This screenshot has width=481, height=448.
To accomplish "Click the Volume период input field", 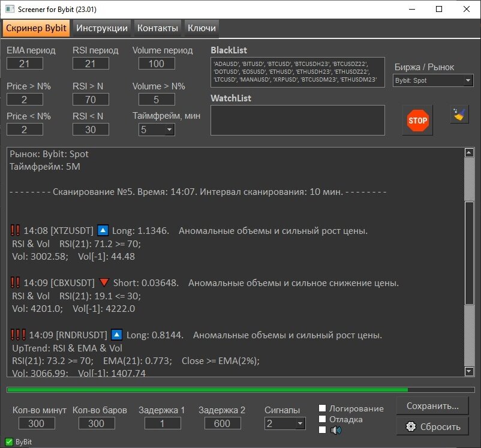I will pyautogui.click(x=157, y=64).
